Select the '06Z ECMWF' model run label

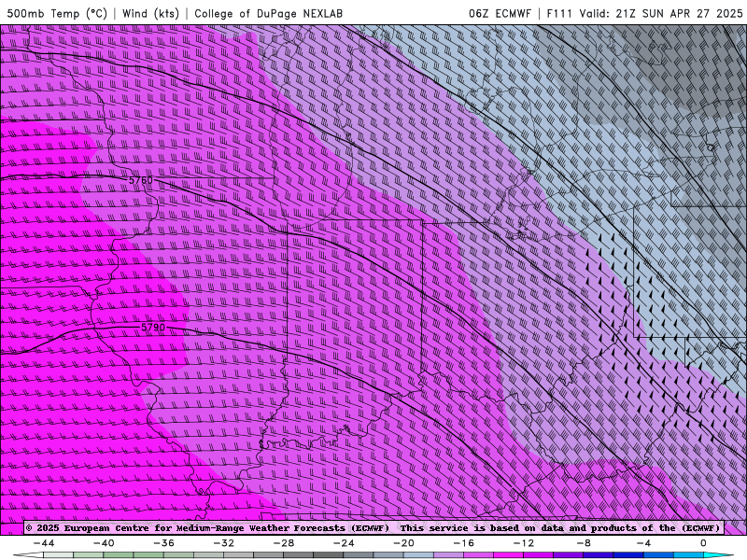[500, 13]
